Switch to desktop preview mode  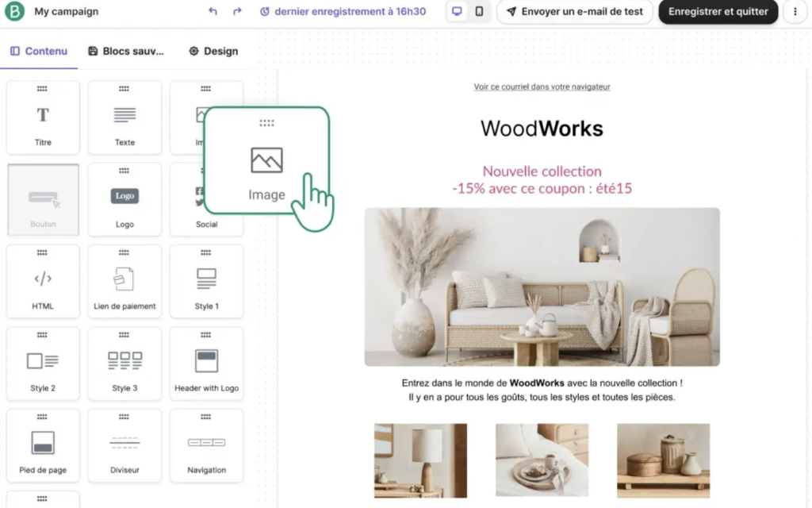point(457,11)
